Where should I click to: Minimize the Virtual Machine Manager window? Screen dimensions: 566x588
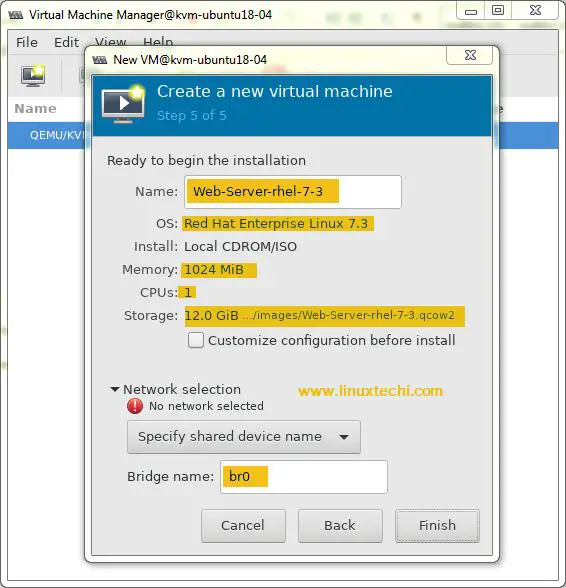coord(471,11)
